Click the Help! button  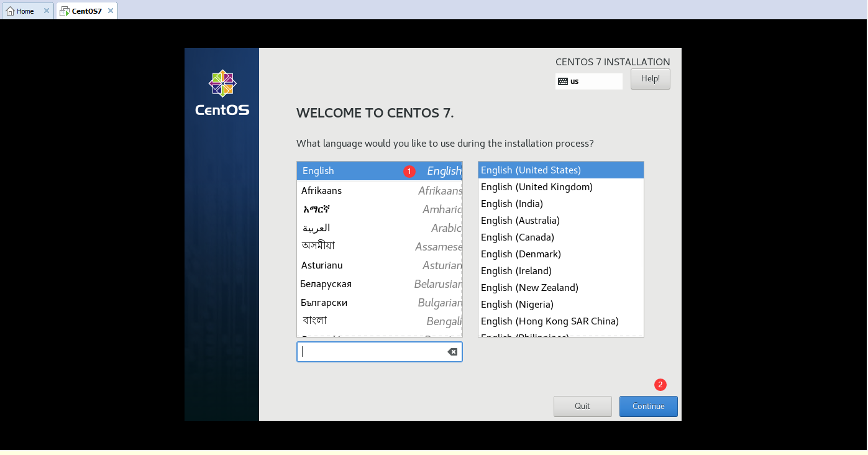pyautogui.click(x=651, y=79)
